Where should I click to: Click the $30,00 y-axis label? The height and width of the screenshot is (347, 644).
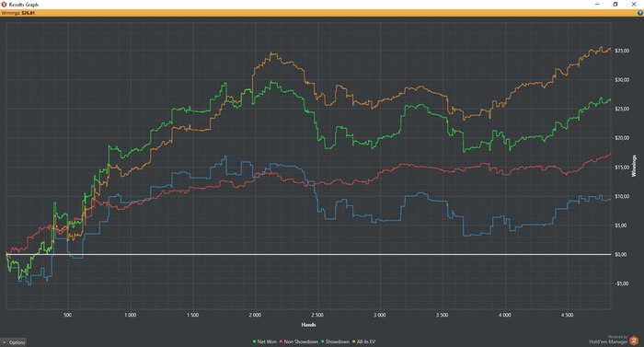(x=622, y=80)
